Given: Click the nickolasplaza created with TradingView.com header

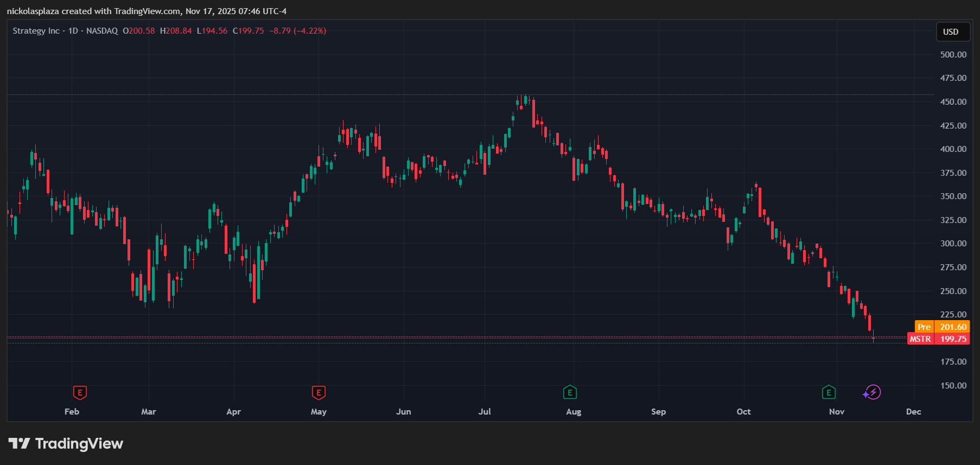Looking at the screenshot, I should (x=147, y=11).
